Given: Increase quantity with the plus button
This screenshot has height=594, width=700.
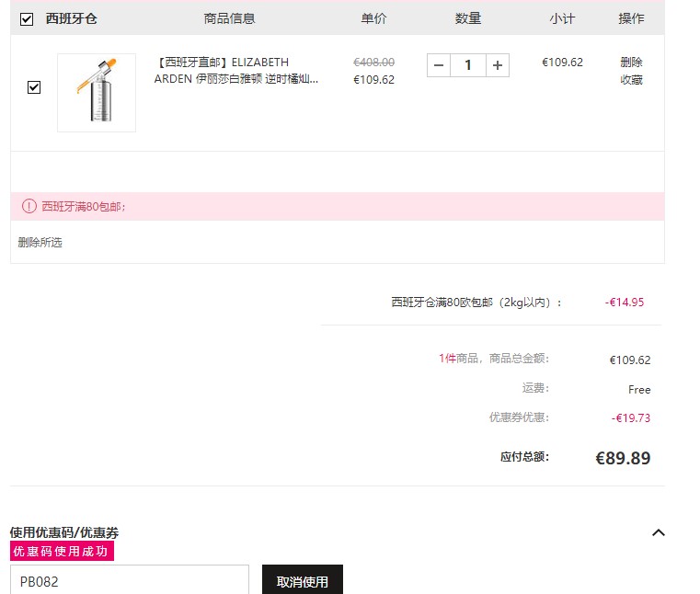Looking at the screenshot, I should click(x=498, y=65).
